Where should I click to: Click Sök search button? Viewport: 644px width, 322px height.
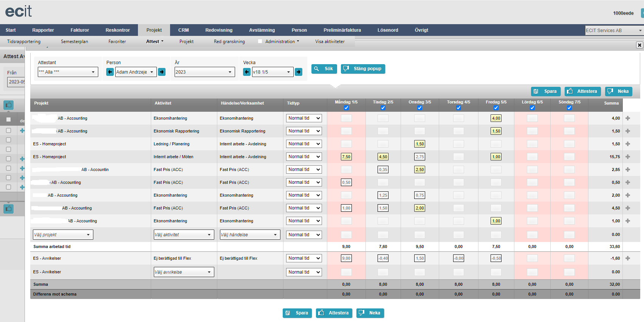pos(324,69)
